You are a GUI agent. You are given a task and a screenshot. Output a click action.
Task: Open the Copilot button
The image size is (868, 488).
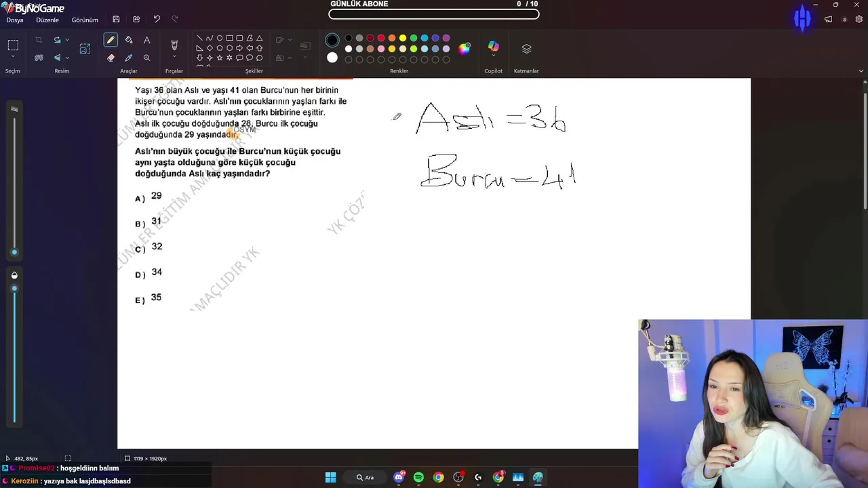tap(494, 46)
